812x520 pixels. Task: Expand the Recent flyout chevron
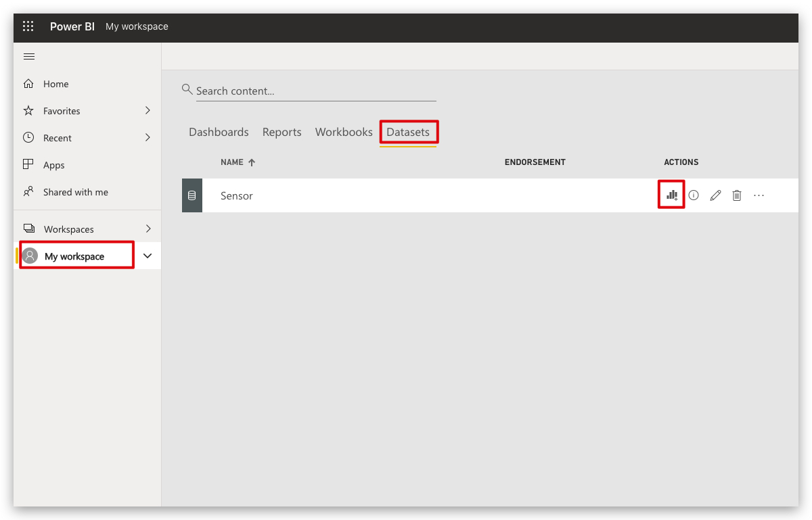point(148,137)
